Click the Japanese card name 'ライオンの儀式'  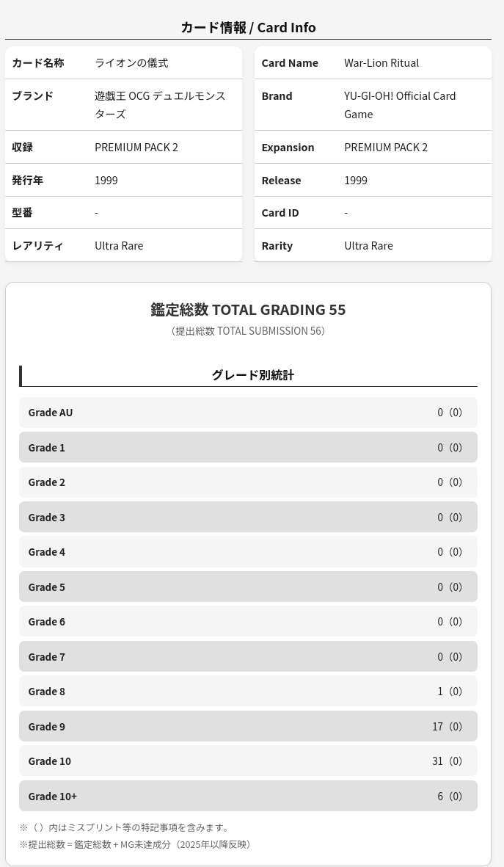[x=131, y=63]
